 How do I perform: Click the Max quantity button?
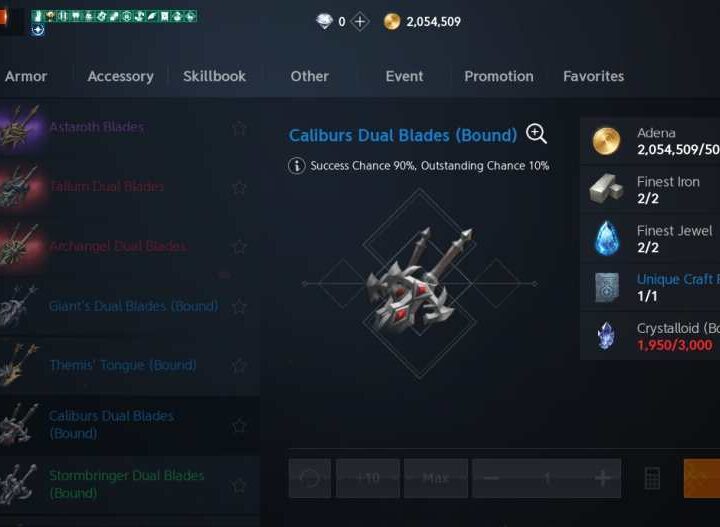click(x=436, y=478)
